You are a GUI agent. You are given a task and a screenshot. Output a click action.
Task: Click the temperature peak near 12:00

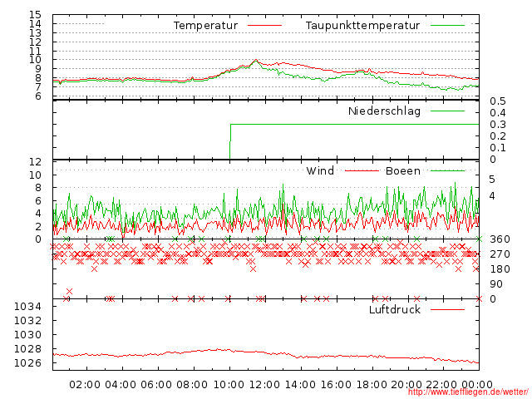[x=256, y=61]
